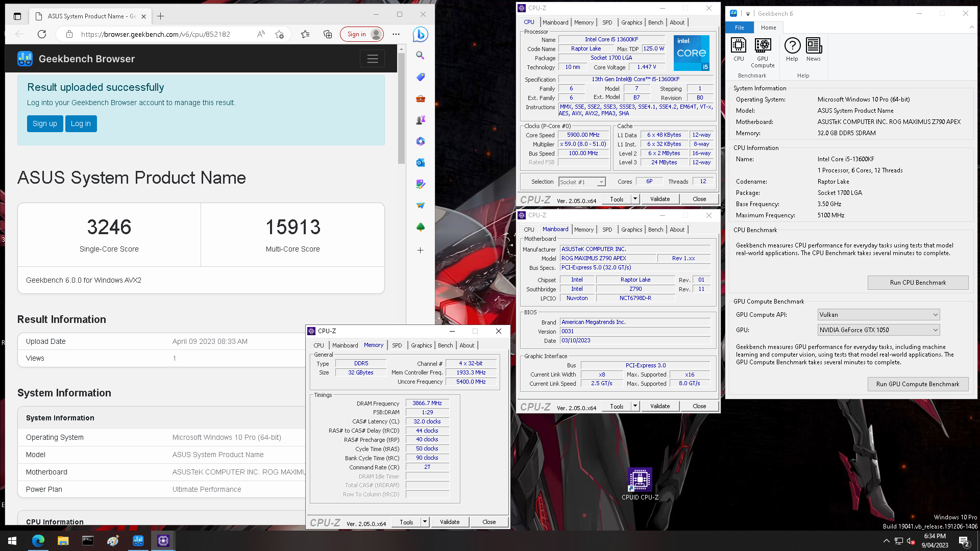Click Run GPU Compute Benchmark button
The width and height of the screenshot is (980, 551).
pyautogui.click(x=918, y=384)
